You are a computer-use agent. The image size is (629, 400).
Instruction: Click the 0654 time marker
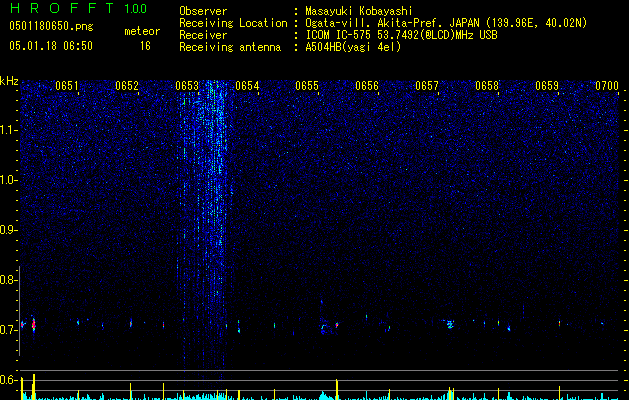tap(247, 86)
